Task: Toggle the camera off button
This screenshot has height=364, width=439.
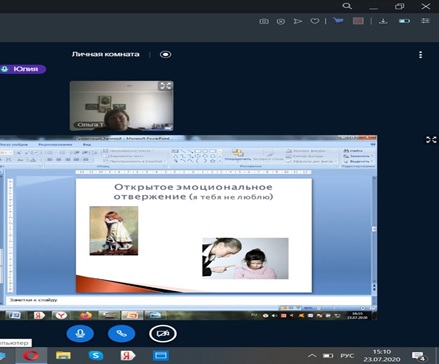Action: pyautogui.click(x=163, y=333)
